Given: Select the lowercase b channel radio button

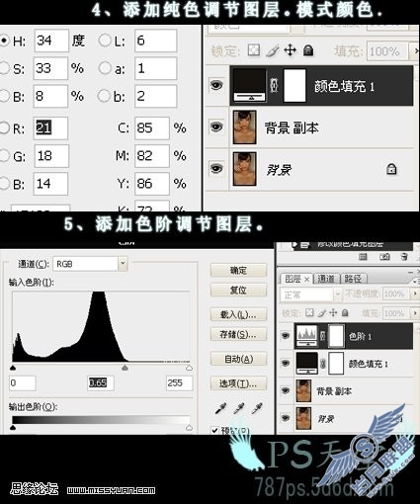Looking at the screenshot, I should pyautogui.click(x=104, y=96).
